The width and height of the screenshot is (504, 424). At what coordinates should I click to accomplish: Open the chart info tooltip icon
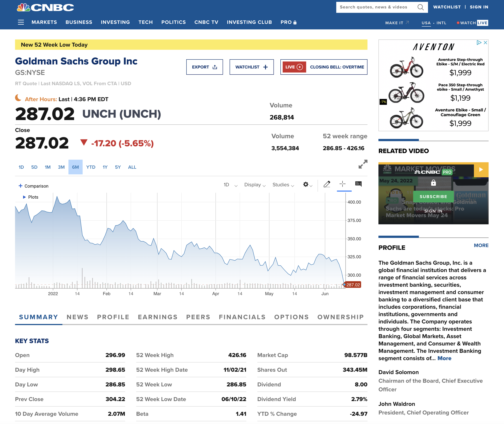[358, 184]
